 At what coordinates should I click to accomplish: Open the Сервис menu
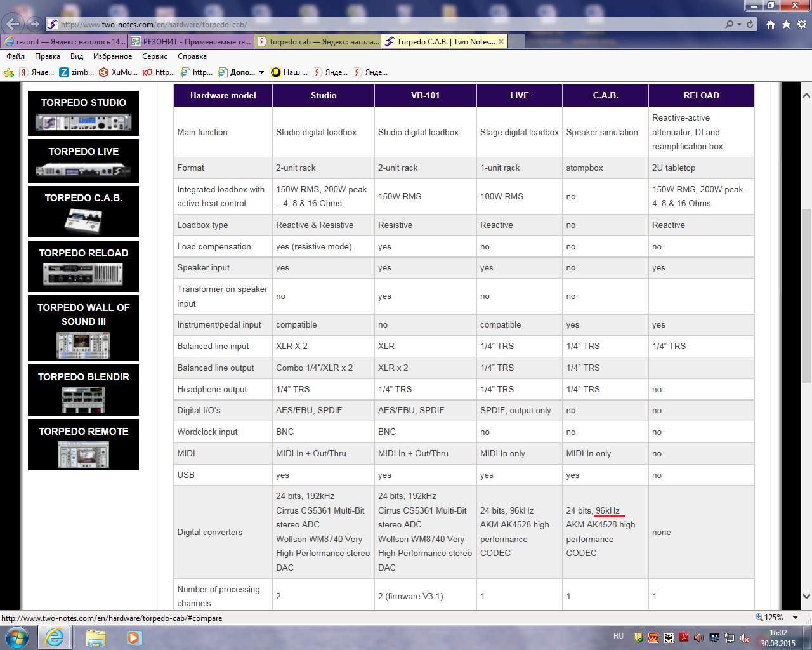(155, 56)
